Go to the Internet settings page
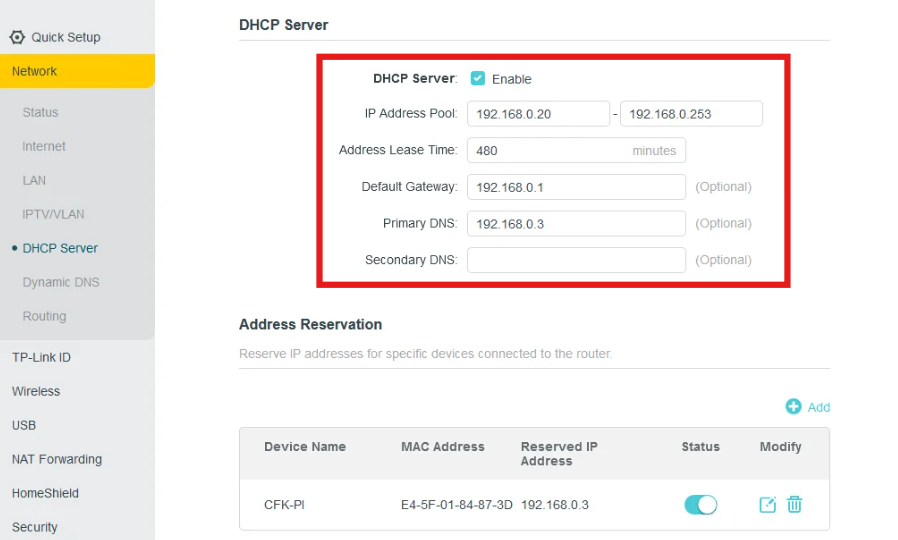 coord(44,146)
